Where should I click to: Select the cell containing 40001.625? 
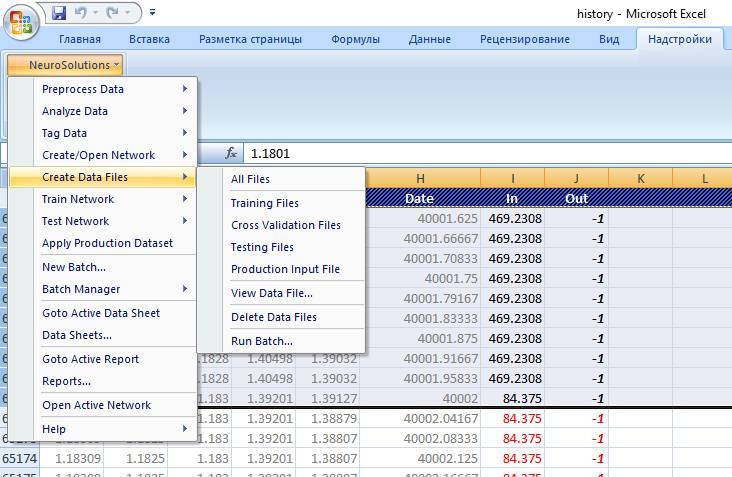pos(422,218)
